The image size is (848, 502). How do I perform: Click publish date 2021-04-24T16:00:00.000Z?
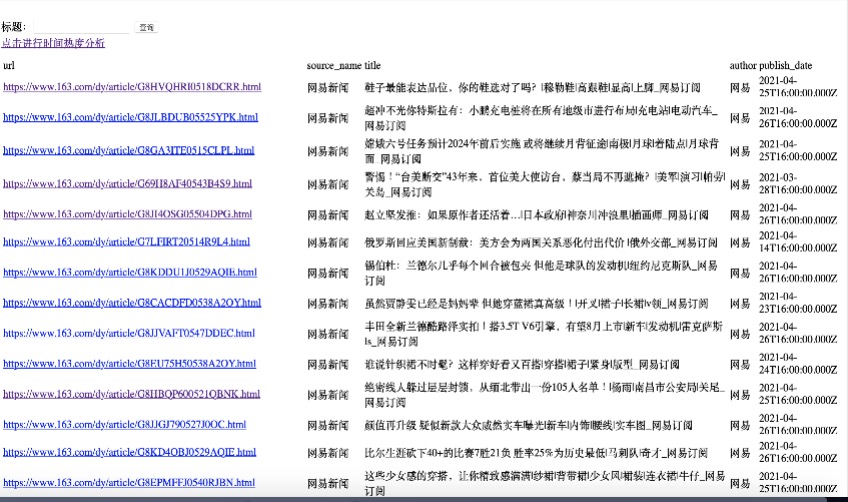798,364
